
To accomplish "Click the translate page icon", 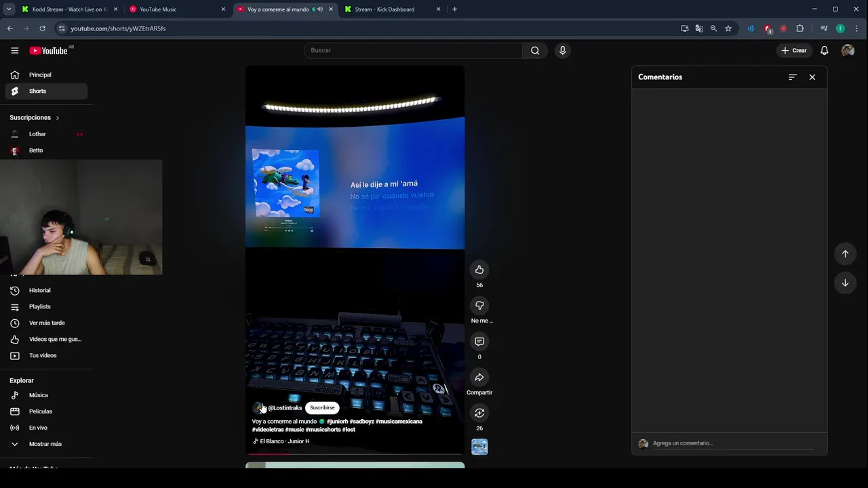I will 699,28.
